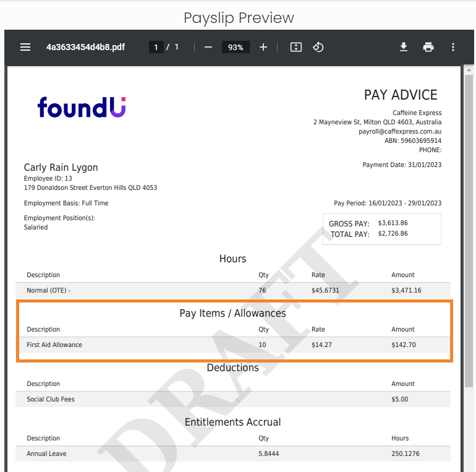Open the three-dot more actions menu
This screenshot has width=476, height=472.
[453, 47]
